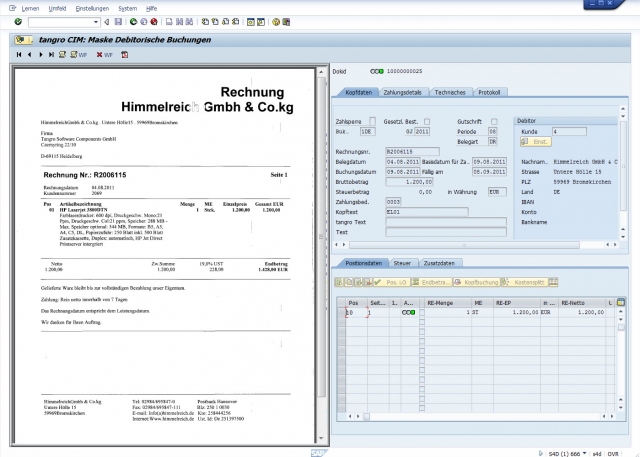This screenshot has height=457, width=640.
Task: Open the System menu
Action: point(128,8)
